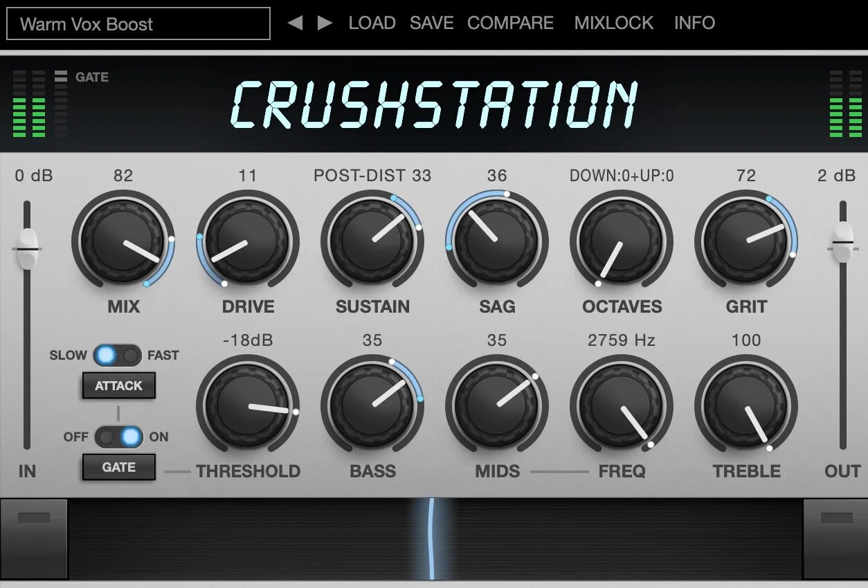Click the SUSTAIN knob

[x=372, y=241]
